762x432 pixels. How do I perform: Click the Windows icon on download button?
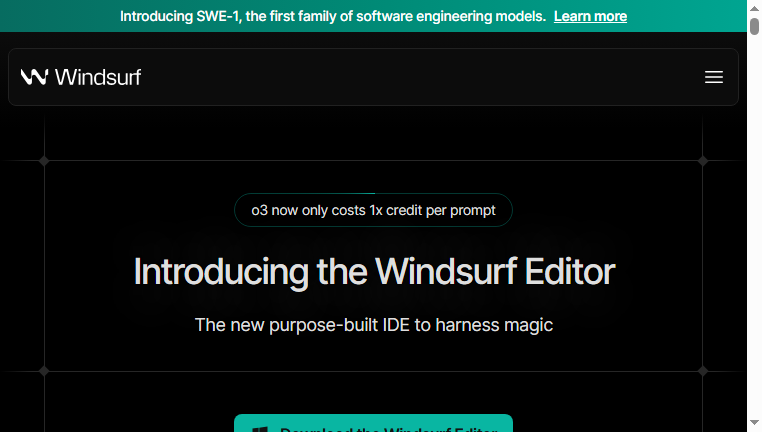point(260,429)
